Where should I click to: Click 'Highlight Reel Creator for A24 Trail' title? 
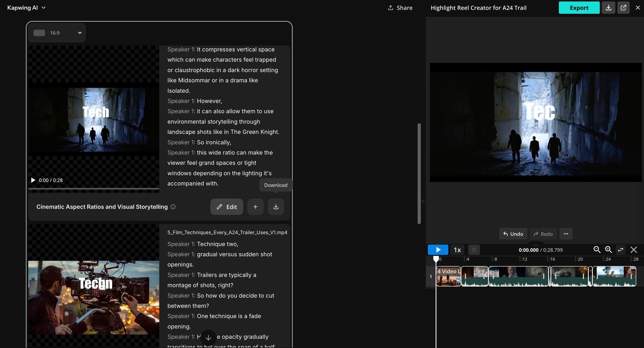(478, 8)
